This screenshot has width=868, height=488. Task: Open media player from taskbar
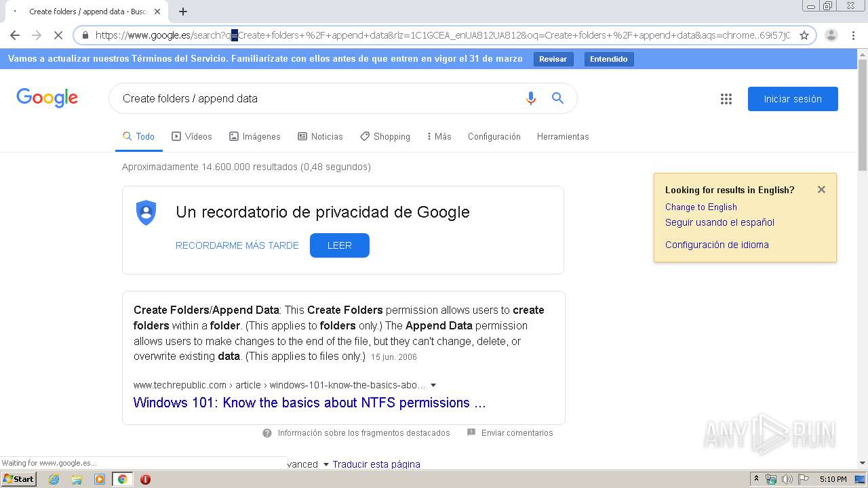click(100, 479)
